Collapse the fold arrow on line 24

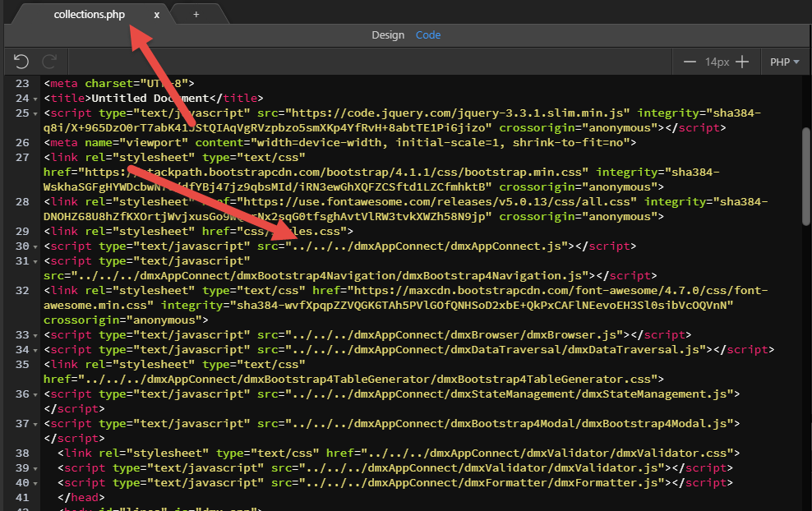pyautogui.click(x=35, y=99)
